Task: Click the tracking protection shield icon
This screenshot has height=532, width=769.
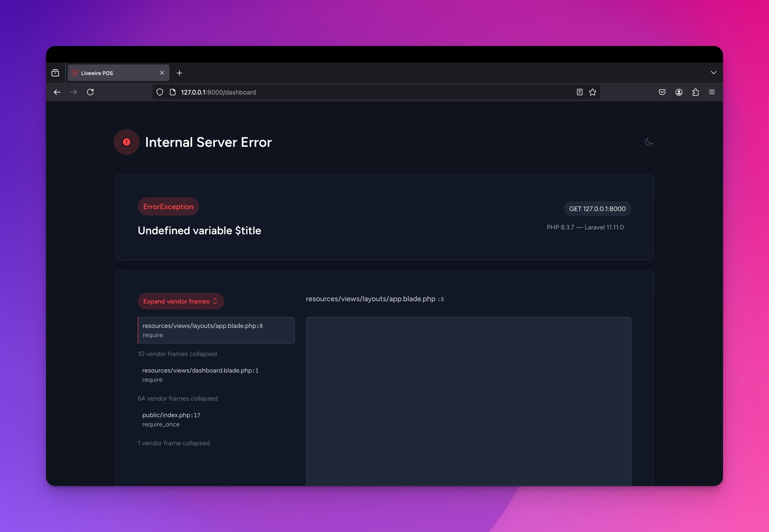Action: coord(160,92)
